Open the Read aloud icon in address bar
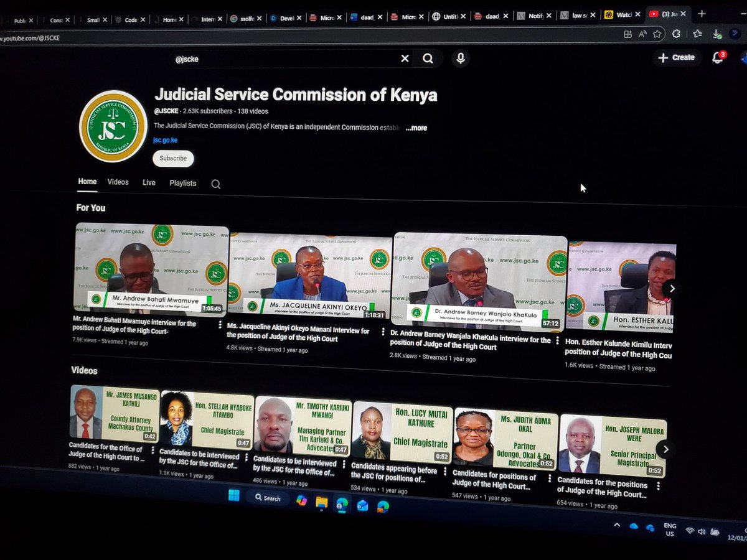Viewport: 747px width, 560px height. 642,35
